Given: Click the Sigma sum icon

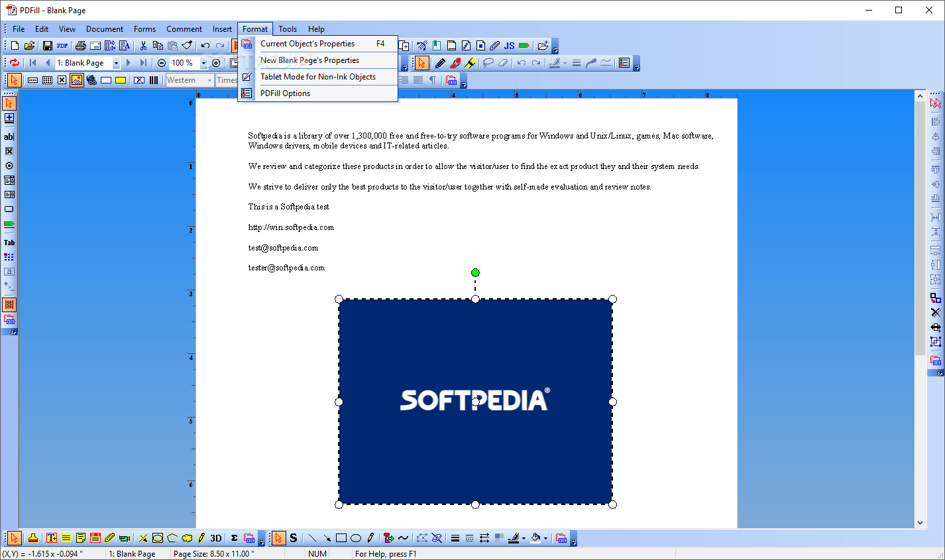Looking at the screenshot, I should coord(234,538).
